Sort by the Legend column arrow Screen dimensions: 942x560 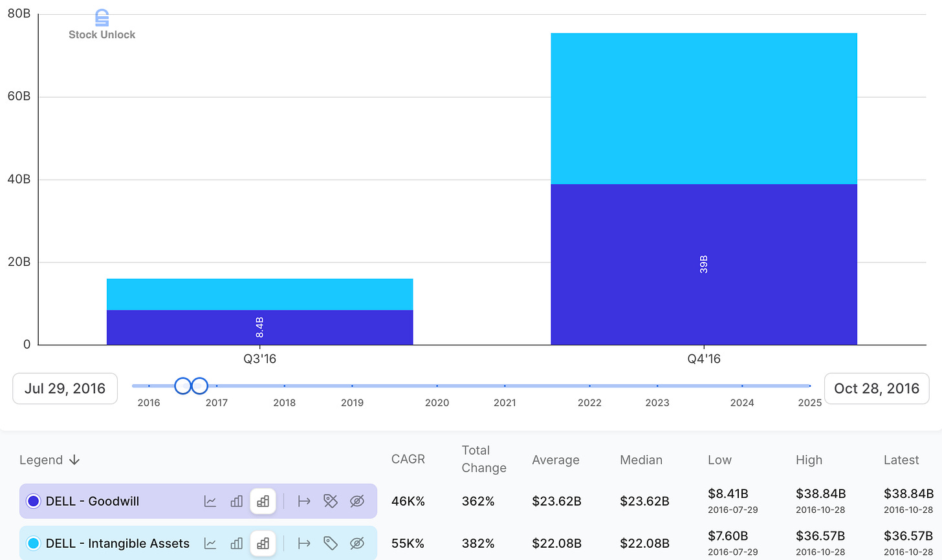pyautogui.click(x=74, y=460)
